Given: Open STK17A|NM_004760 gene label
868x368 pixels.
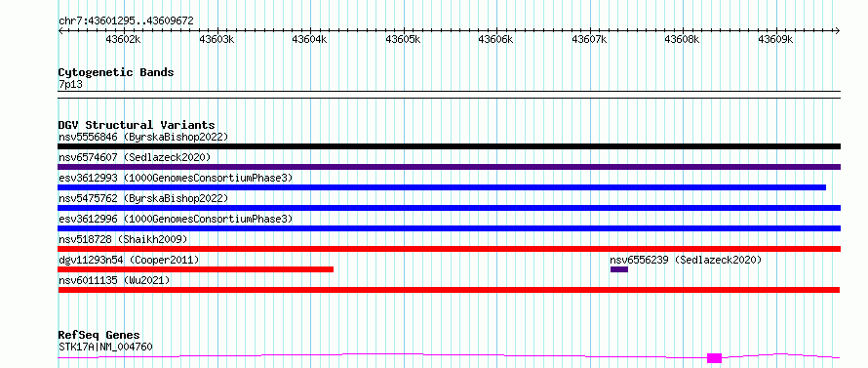Looking at the screenshot, I should pyautogui.click(x=105, y=348).
